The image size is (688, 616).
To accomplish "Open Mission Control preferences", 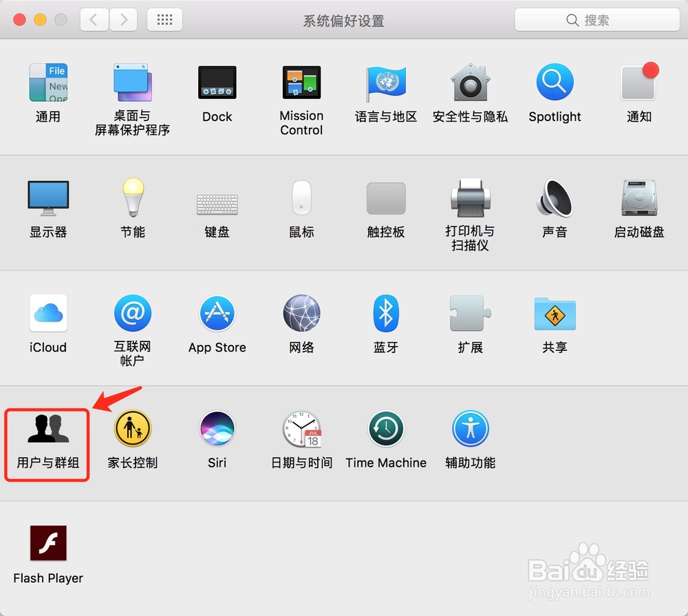I will pos(301,83).
